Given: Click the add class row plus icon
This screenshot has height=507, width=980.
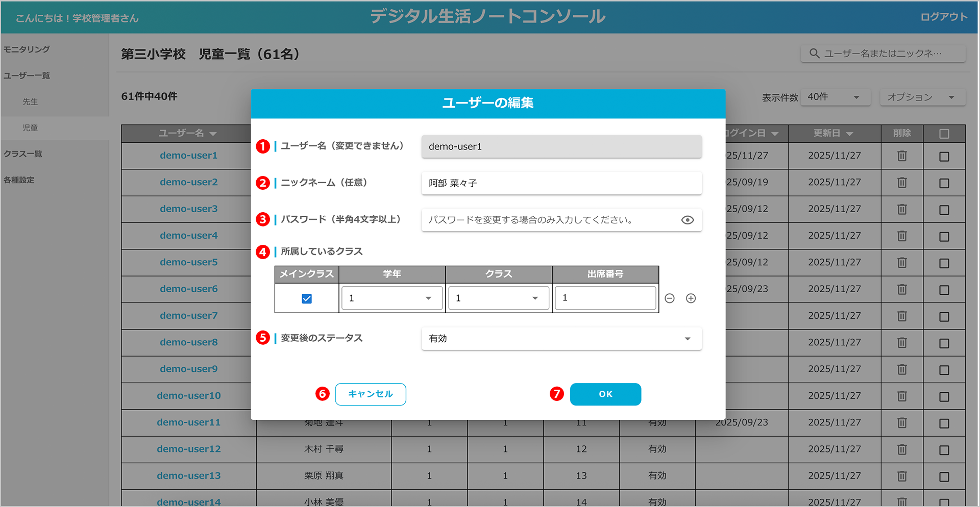Looking at the screenshot, I should [691, 298].
